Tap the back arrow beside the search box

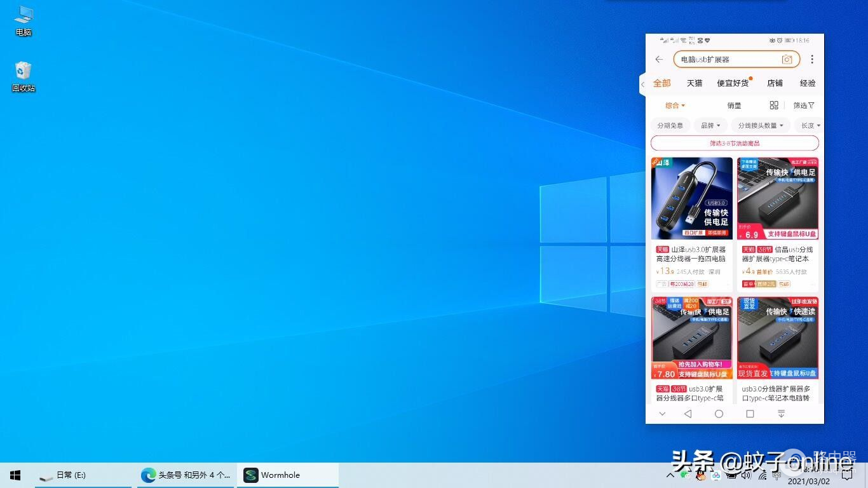[659, 59]
